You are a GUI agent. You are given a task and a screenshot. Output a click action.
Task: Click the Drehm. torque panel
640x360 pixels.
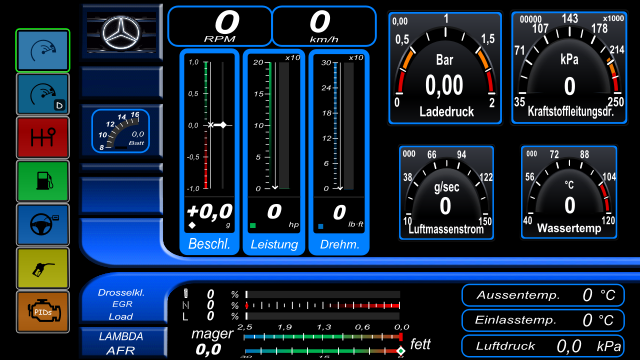[339, 152]
